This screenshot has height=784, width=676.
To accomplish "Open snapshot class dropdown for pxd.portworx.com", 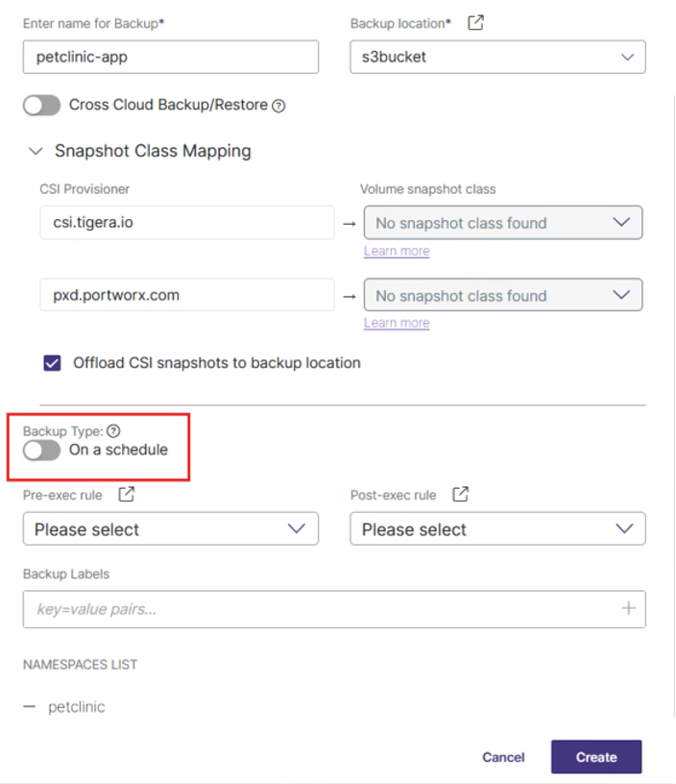I will (x=502, y=296).
